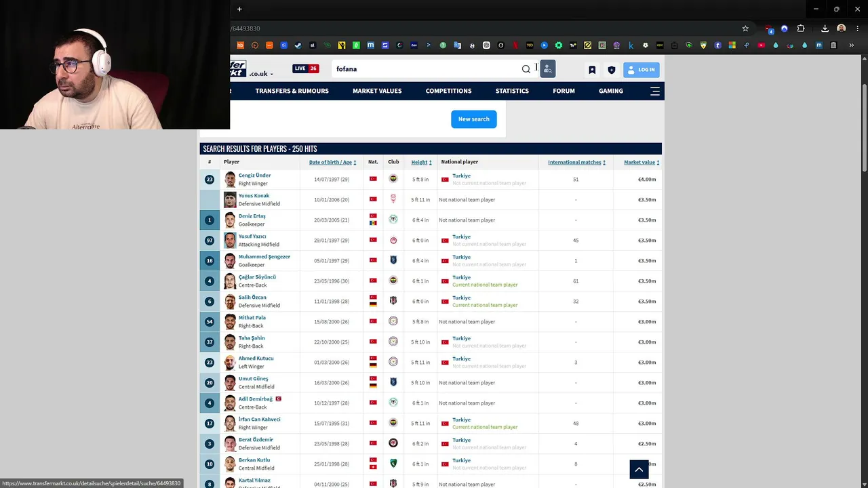Viewport: 868px width, 488px height.
Task: Open the Gaming menu
Action: [x=611, y=91]
